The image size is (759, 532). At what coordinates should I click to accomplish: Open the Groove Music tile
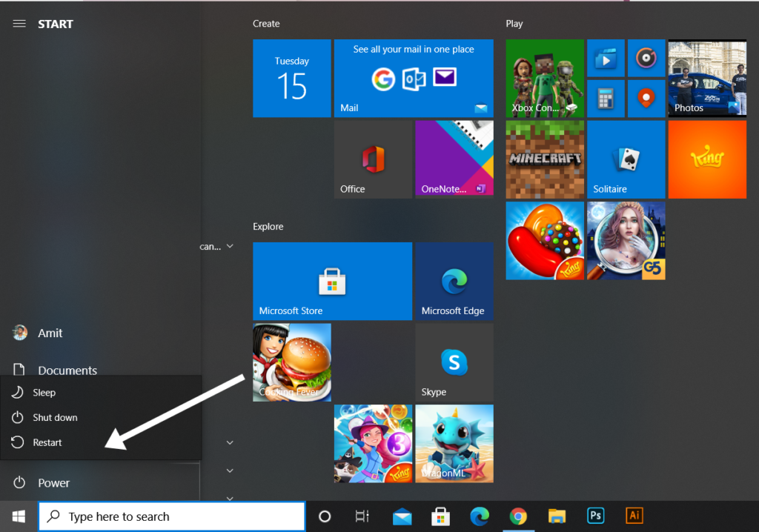646,58
